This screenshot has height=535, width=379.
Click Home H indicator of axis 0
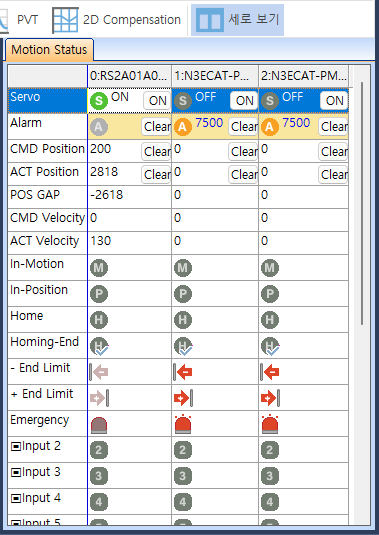click(x=99, y=320)
